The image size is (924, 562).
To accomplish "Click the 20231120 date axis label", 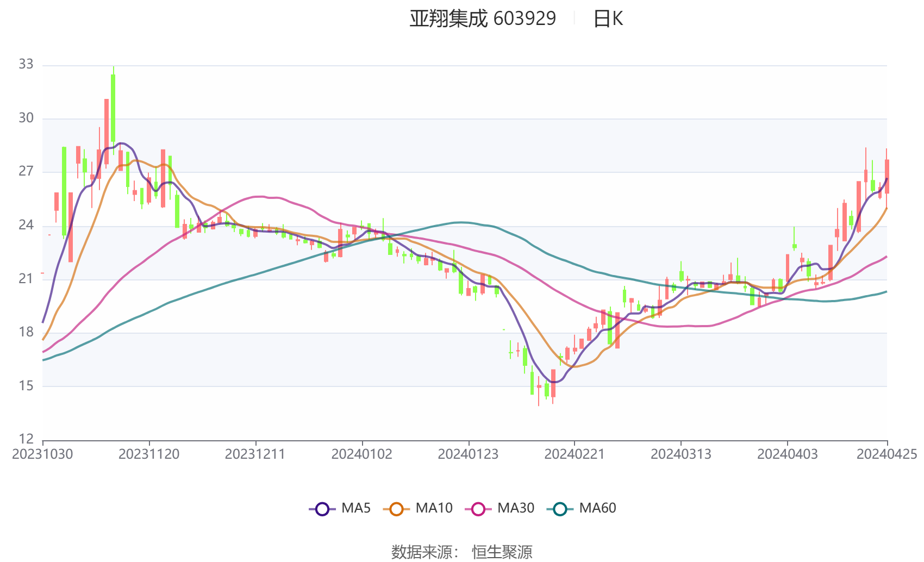I will pos(149,454).
